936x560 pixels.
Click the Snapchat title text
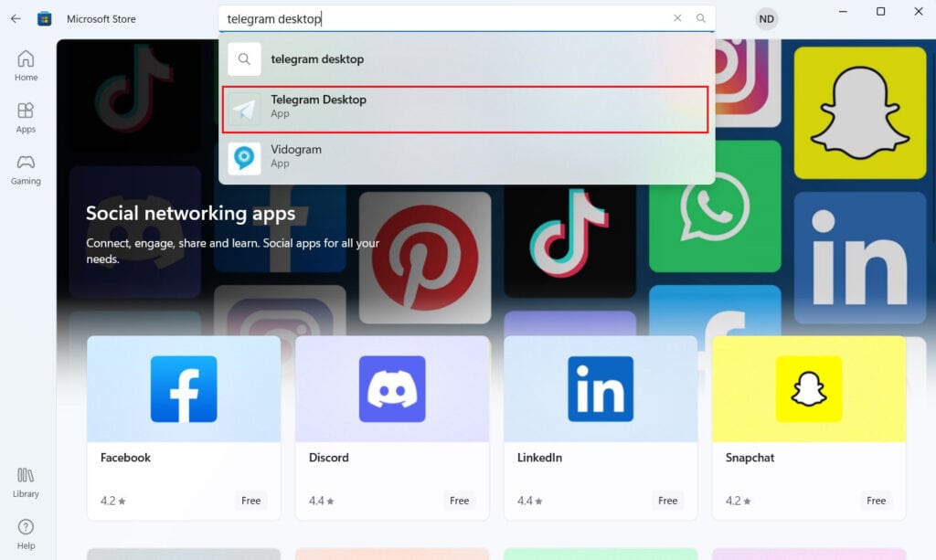[x=750, y=458]
